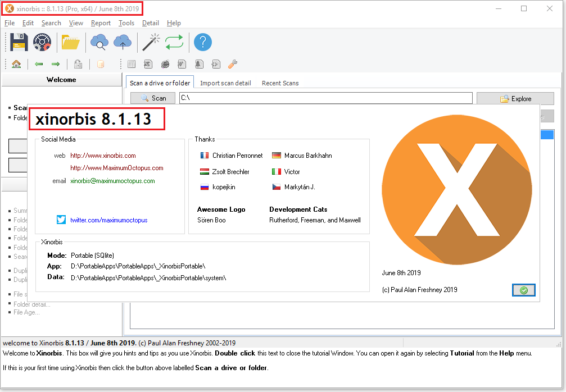This screenshot has width=566, height=392.
Task: Click the Folder detail... sidebar item
Action: point(32,304)
